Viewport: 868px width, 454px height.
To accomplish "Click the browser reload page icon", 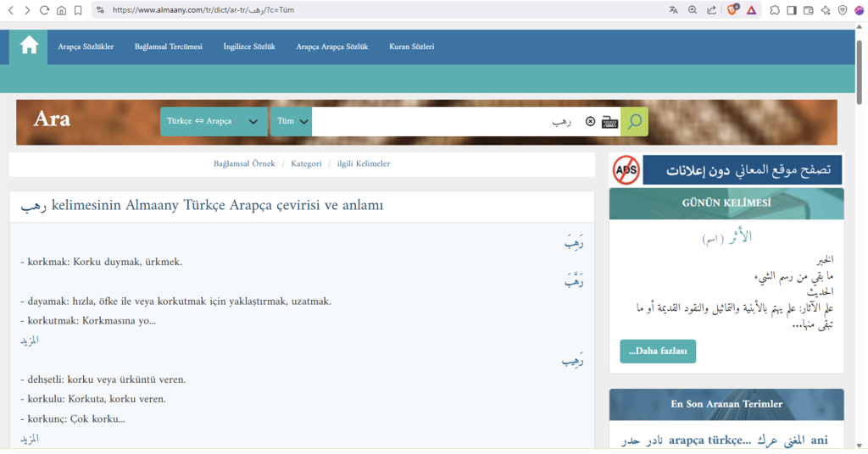I will click(x=44, y=10).
